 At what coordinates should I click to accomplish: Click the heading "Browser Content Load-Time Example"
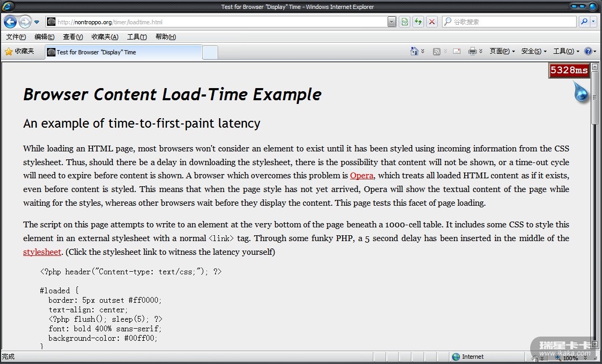click(172, 94)
